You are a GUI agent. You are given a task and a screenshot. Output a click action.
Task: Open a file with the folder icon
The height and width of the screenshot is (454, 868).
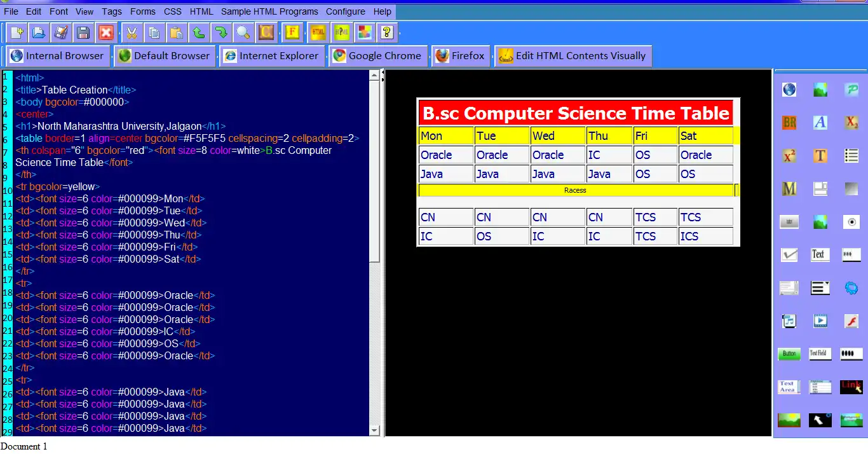[39, 32]
